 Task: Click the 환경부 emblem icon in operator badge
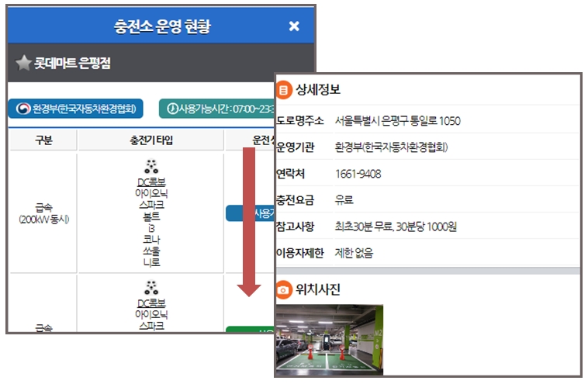point(23,109)
